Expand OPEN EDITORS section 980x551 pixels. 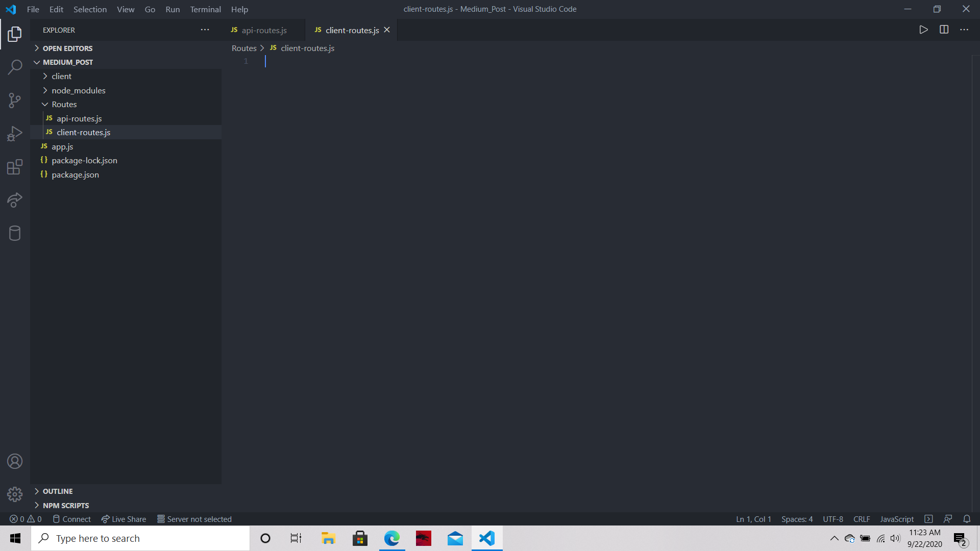[126, 48]
